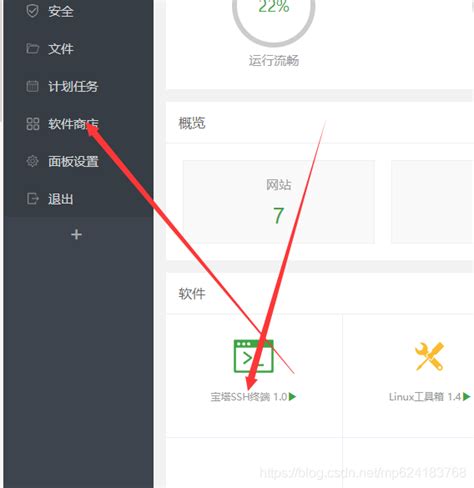Expand green arrow next to 宝塔SSH终端 1.0

coord(292,397)
